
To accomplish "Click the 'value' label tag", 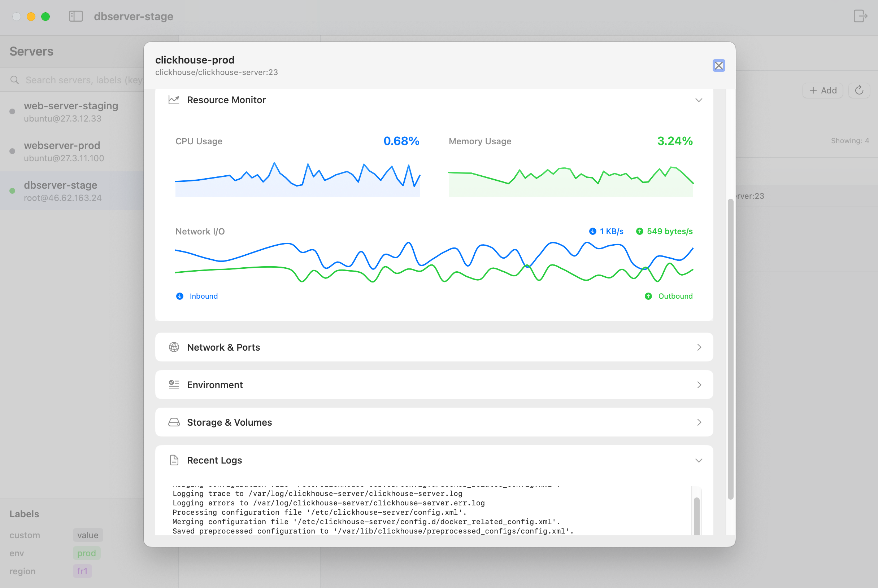I will 88,535.
